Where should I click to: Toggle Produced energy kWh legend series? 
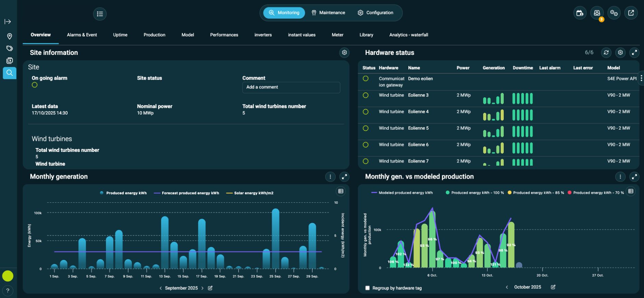[x=123, y=193]
